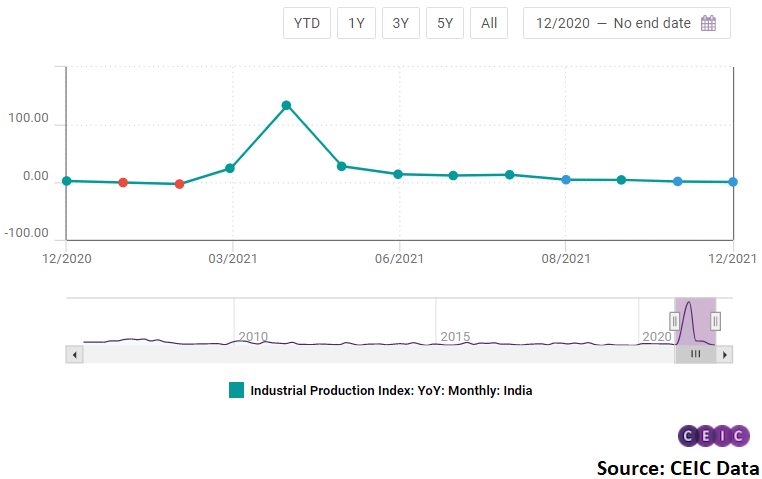Toggle Industrial Production Index legend swatch
Viewport: 762px width, 479px height.
(236, 390)
